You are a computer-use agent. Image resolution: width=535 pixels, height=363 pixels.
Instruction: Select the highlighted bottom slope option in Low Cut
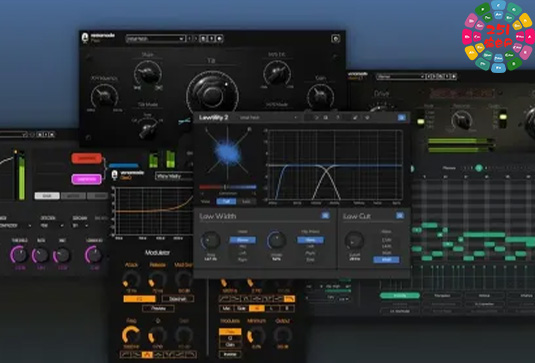click(386, 260)
